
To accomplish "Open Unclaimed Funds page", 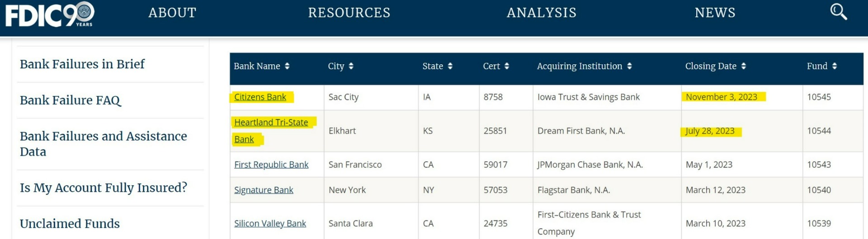I will pos(70,224).
